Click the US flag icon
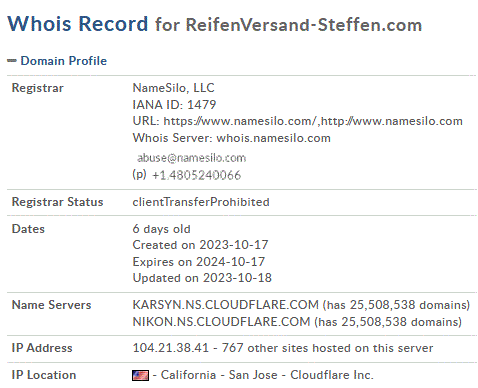Viewport: 478px width, 388px height. tap(140, 375)
